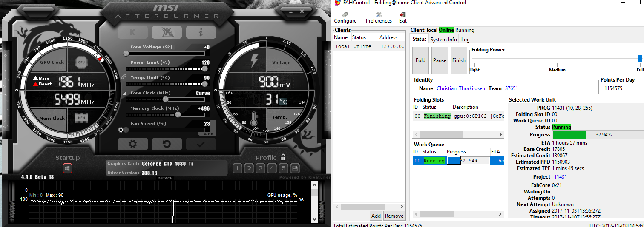Click the Core Voltage slider handle

[126, 54]
